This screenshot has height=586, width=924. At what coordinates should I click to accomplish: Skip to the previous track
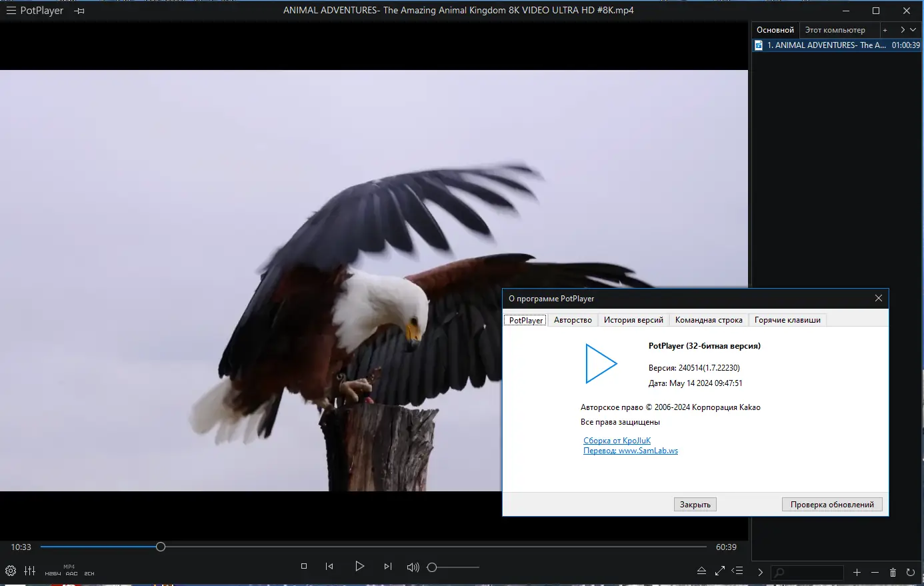pos(329,566)
